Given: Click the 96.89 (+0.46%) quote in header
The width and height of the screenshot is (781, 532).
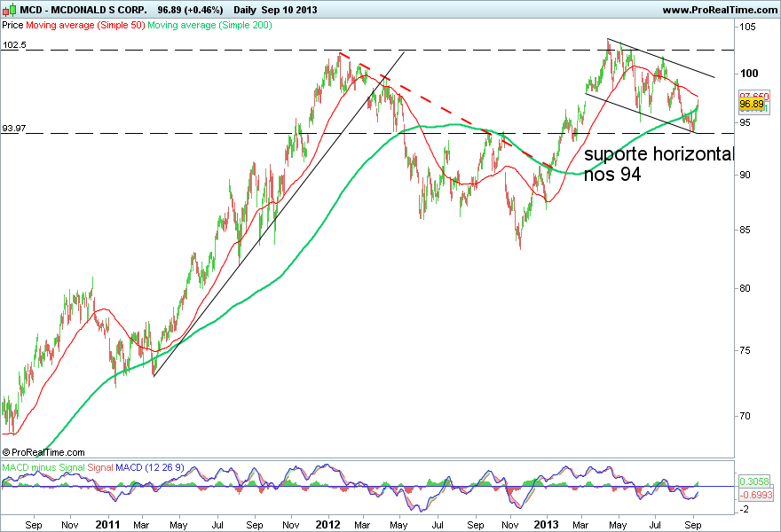Looking at the screenshot, I should [x=190, y=10].
